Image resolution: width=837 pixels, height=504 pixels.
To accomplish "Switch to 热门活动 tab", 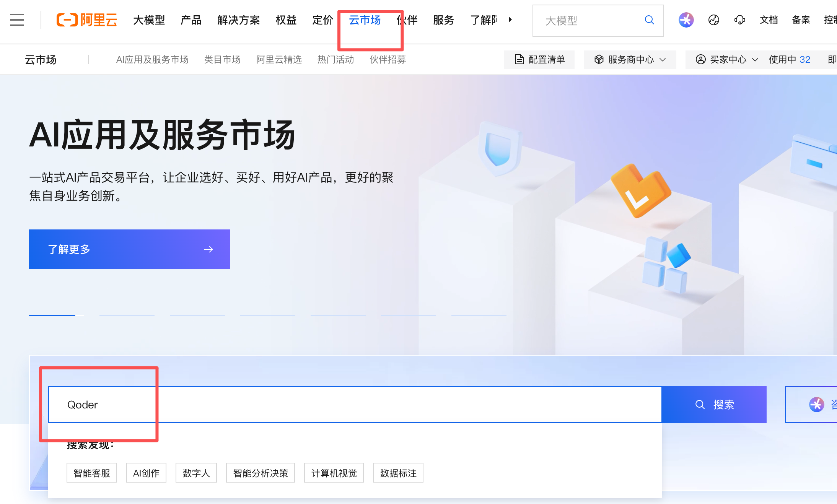I will pos(335,60).
